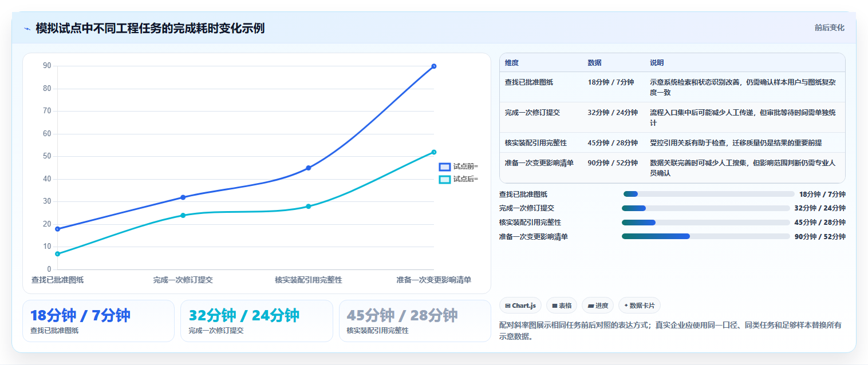
Task: Click the 说明 column header
Action: pyautogui.click(x=657, y=63)
